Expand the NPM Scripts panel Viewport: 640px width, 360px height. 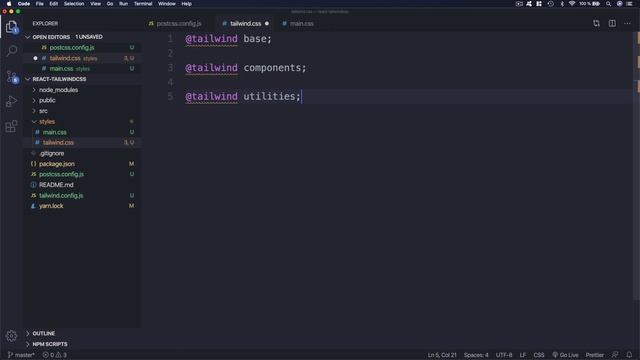pos(83,344)
